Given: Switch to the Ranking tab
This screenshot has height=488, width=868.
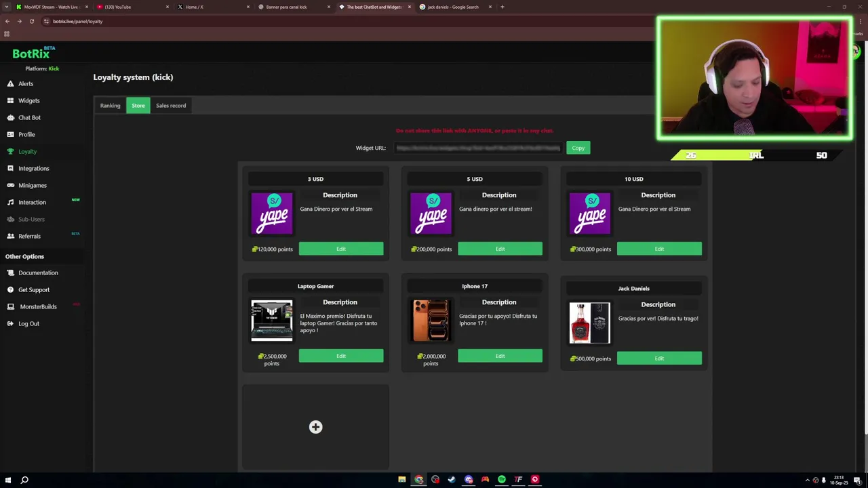Looking at the screenshot, I should tap(110, 106).
